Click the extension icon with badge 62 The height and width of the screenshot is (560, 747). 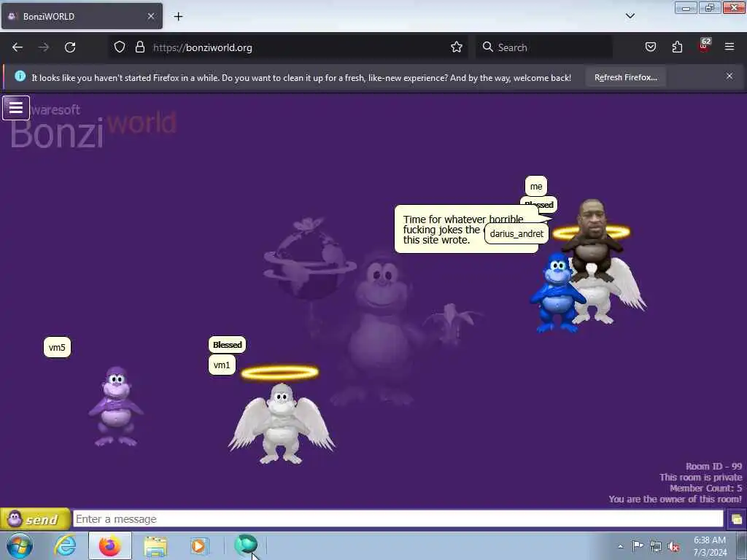(704, 46)
